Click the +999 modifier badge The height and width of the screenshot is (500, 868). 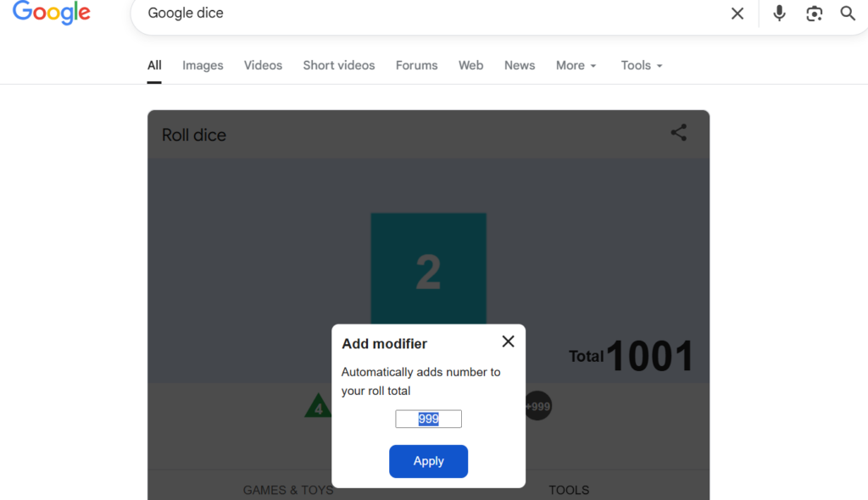point(538,406)
